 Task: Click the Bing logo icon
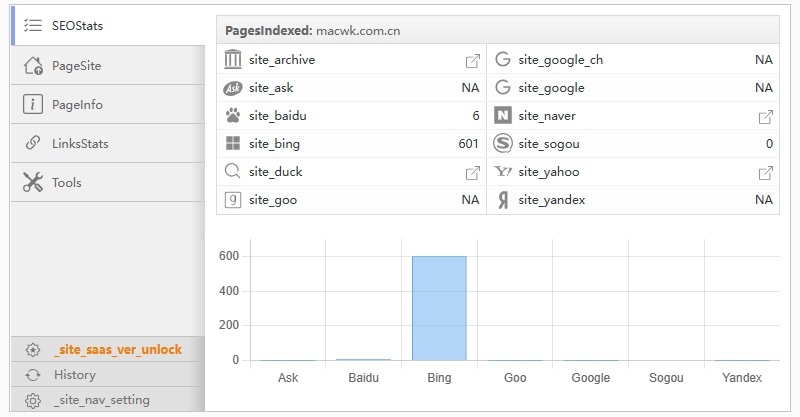tap(233, 144)
